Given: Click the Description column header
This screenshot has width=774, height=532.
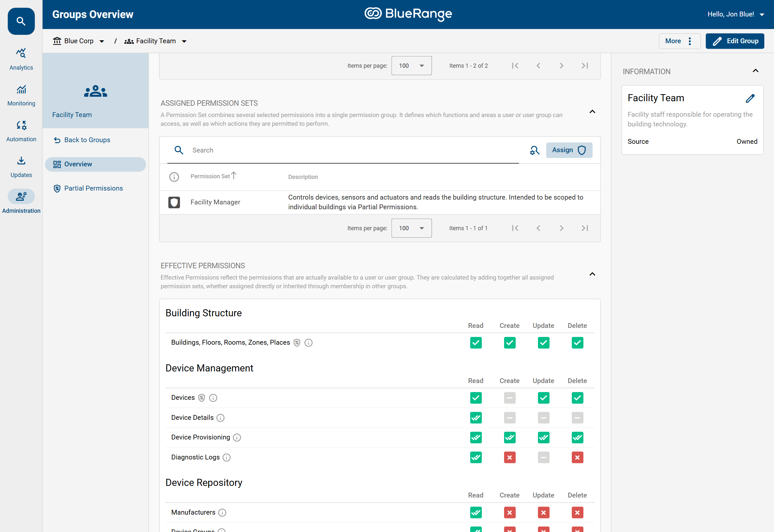Looking at the screenshot, I should point(303,177).
